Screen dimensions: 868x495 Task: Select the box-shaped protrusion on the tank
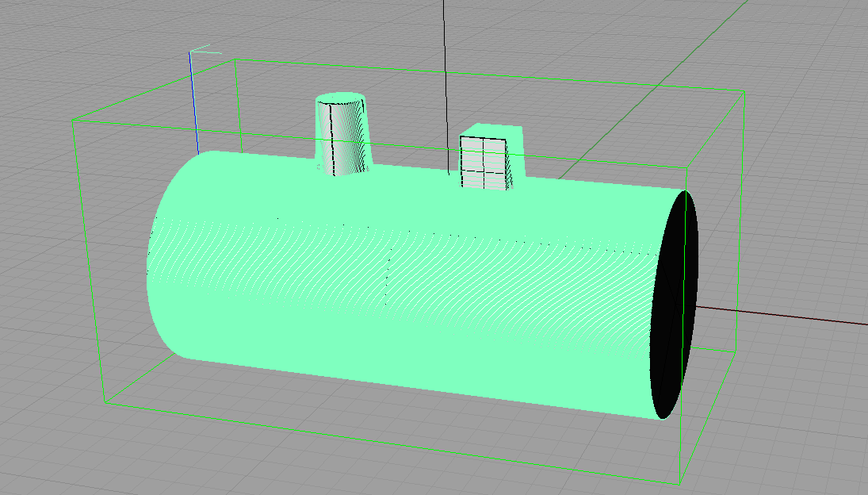(491, 159)
